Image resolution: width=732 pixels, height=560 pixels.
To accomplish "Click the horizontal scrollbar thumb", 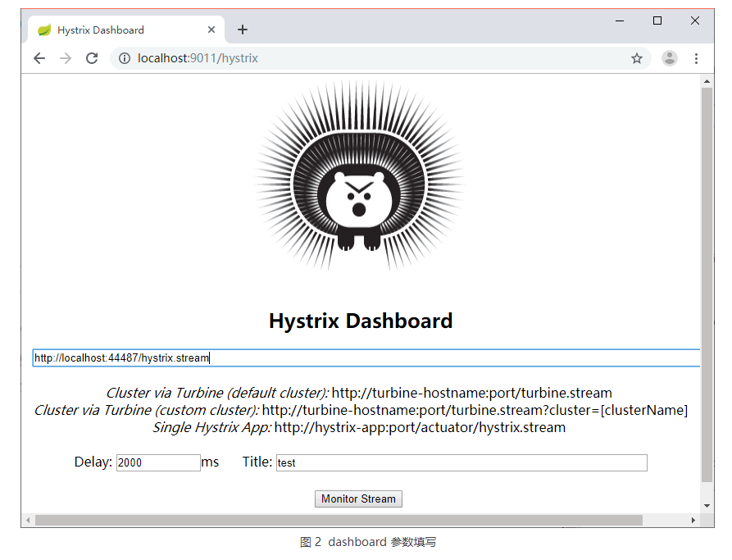I will (x=339, y=520).
